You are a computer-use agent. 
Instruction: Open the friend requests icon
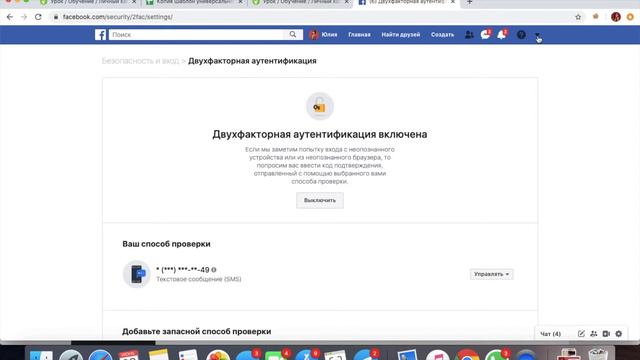(469, 35)
